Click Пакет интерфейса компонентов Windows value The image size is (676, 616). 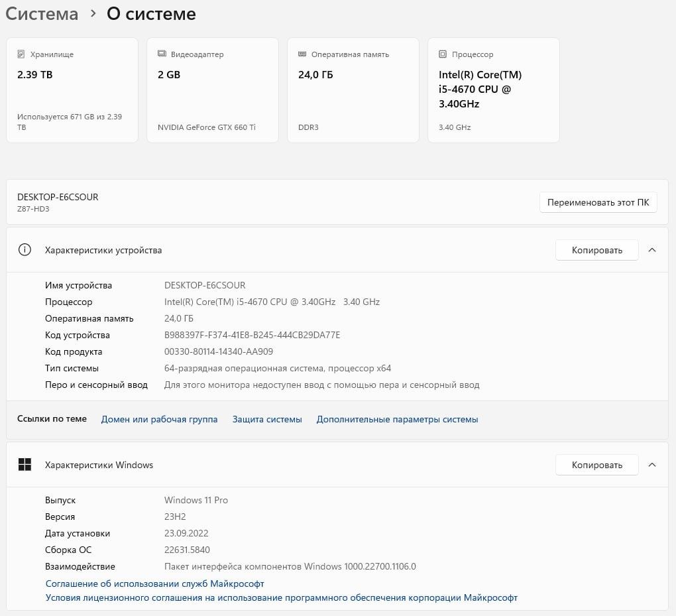click(290, 566)
